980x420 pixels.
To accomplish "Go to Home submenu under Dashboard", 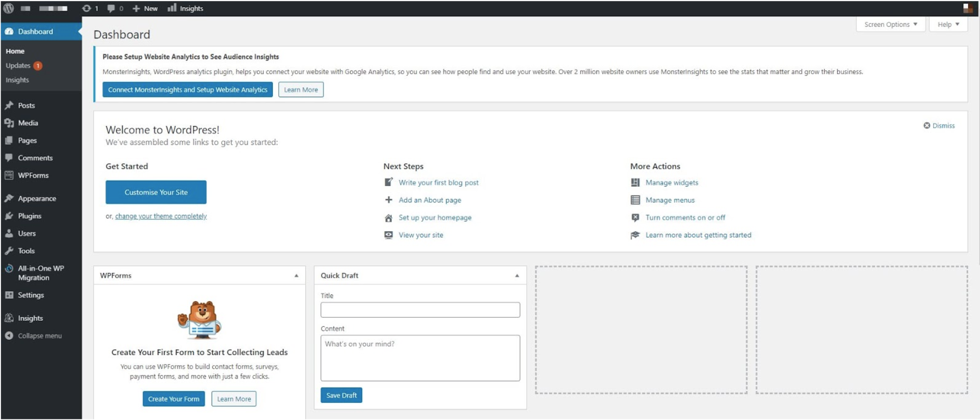I will point(15,51).
